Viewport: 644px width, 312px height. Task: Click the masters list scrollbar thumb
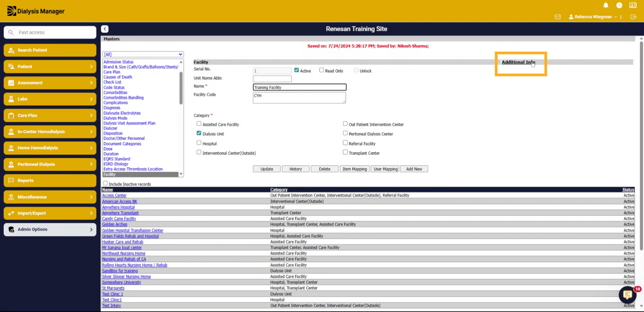pos(181,88)
